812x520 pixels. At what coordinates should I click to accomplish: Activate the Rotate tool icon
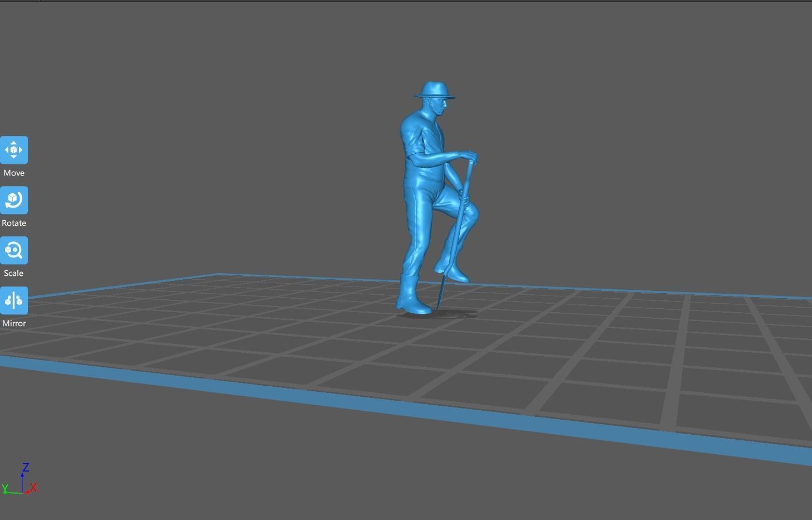coord(14,200)
